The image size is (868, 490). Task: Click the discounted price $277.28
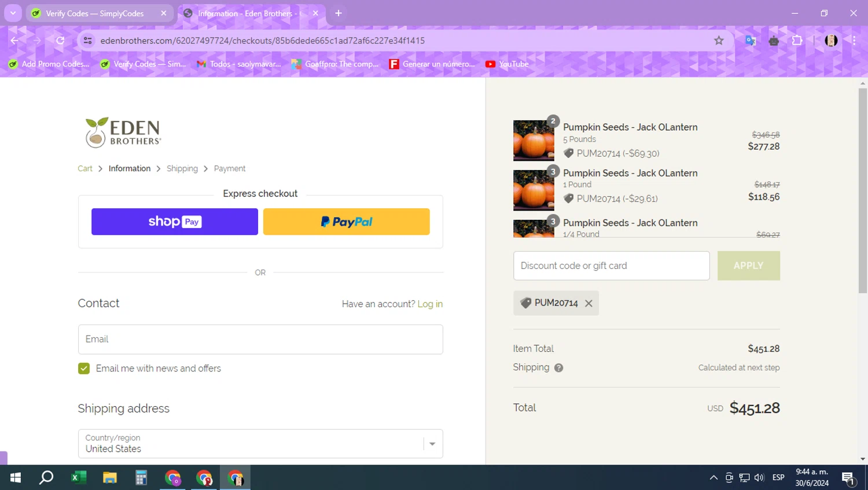[764, 147]
